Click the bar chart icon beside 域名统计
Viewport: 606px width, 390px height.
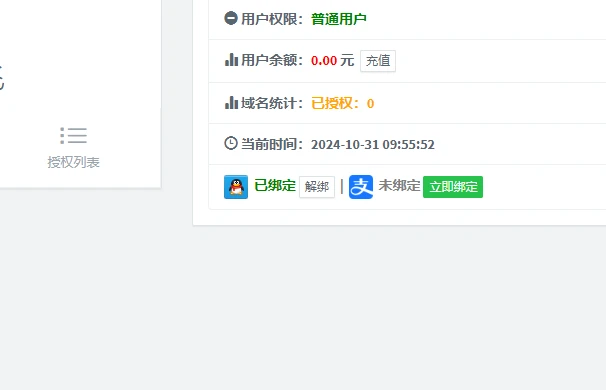[231, 103]
